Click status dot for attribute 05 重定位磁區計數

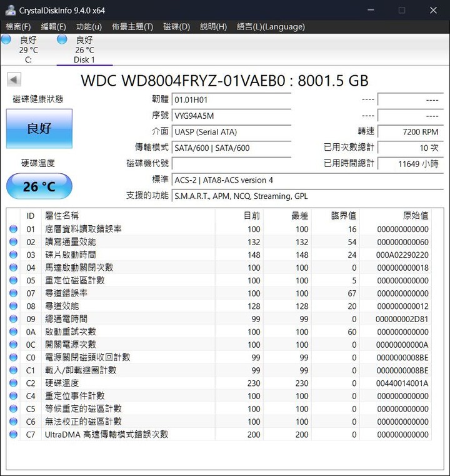(x=13, y=280)
